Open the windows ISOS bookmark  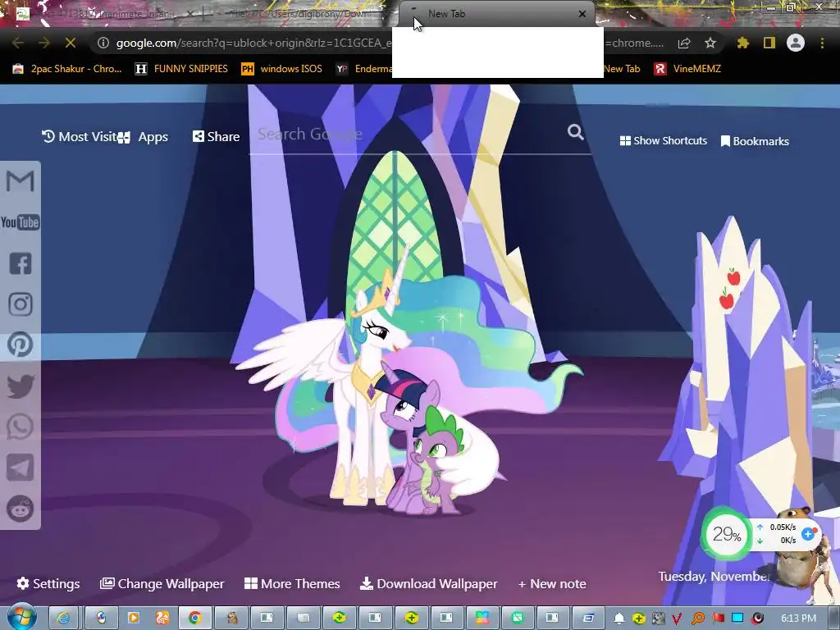(x=282, y=69)
